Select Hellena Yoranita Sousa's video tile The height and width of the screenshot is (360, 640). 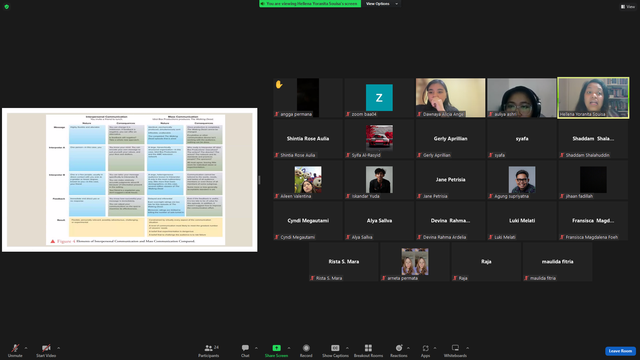click(593, 98)
